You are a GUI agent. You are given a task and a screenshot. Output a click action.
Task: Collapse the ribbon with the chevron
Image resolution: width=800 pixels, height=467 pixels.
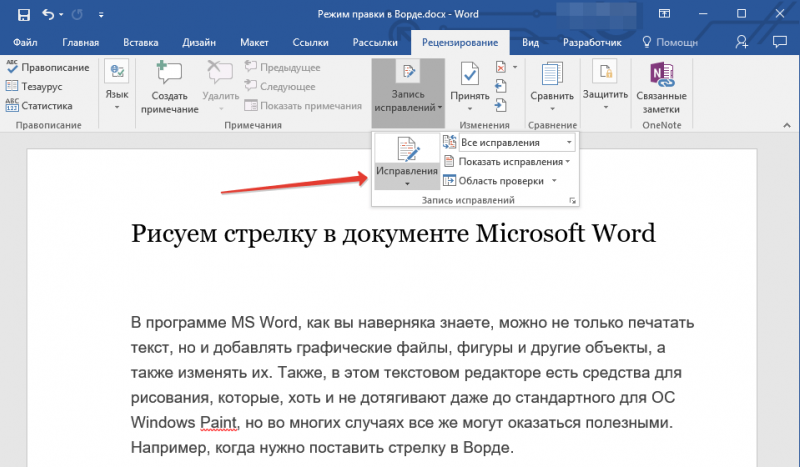pyautogui.click(x=787, y=125)
